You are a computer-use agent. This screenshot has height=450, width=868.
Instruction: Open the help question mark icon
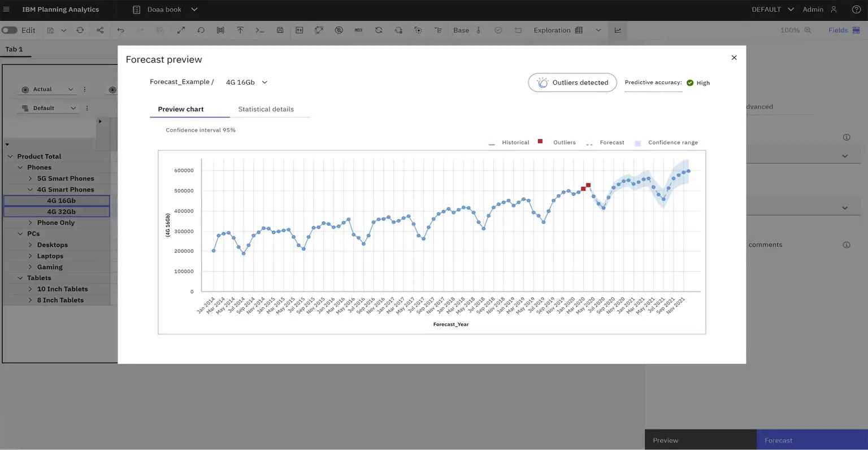click(x=856, y=10)
